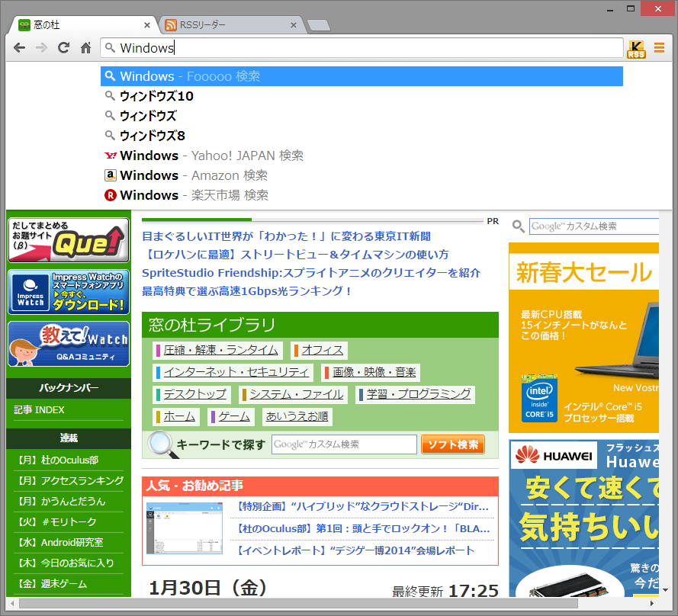Click the vertical scrollbar down arrow
Viewport: 678px width, 616px height.
coord(666,590)
